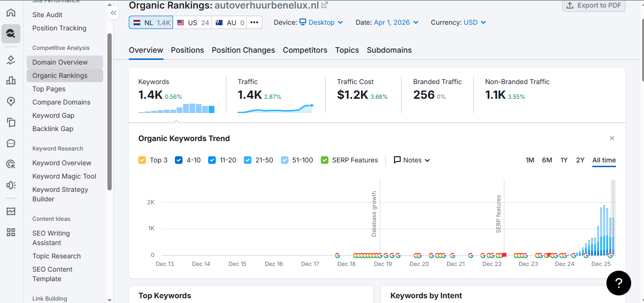Open the Home icon in left rail
This screenshot has width=644, height=303.
coord(10,13)
